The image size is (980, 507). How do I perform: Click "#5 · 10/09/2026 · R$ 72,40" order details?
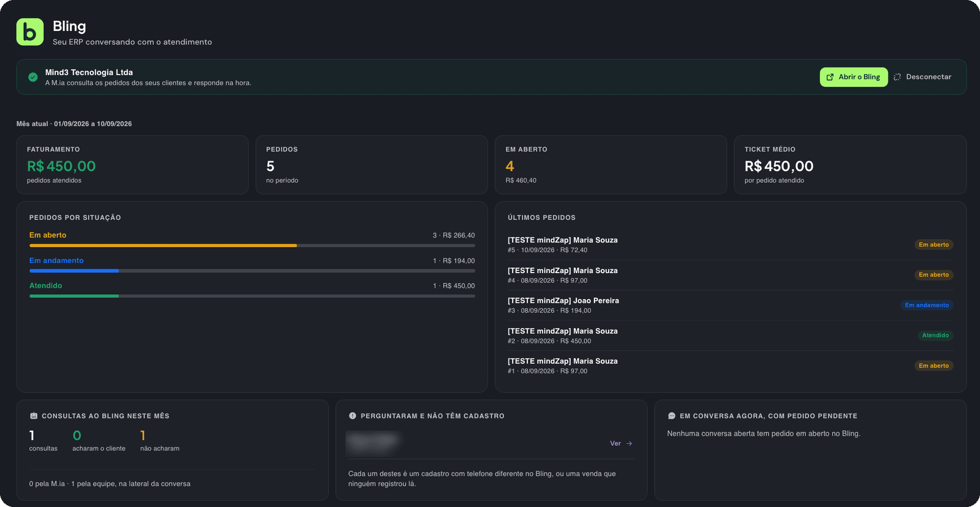tap(547, 250)
